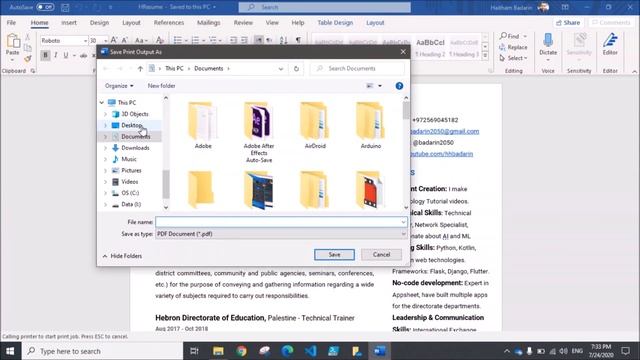Toggle the AutoSave switch
The width and height of the screenshot is (640, 360).
pos(45,7)
